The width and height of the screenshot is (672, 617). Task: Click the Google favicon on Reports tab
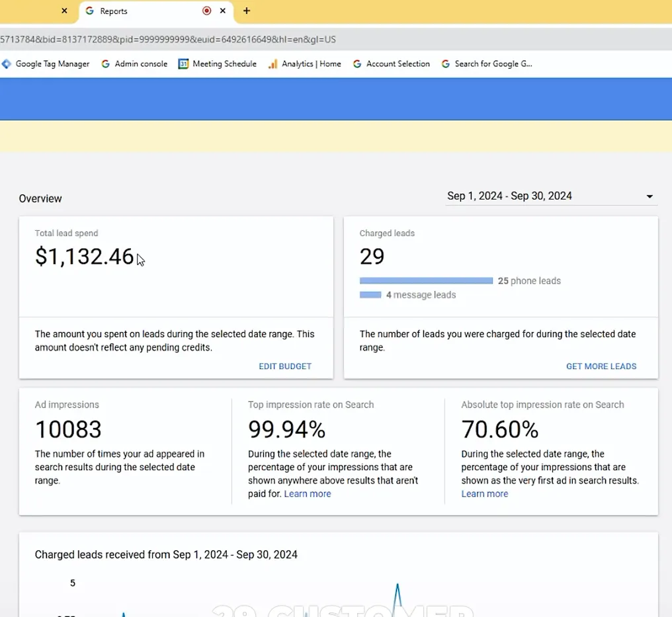[x=89, y=11]
